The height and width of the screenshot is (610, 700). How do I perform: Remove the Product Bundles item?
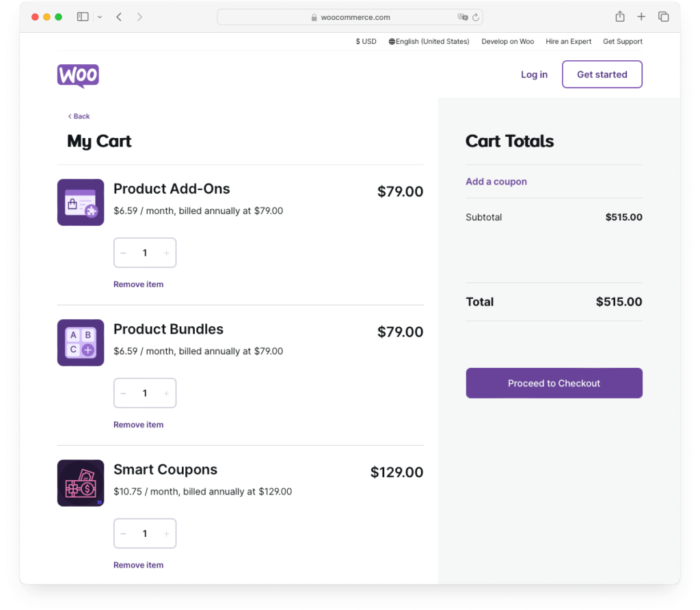tap(138, 425)
